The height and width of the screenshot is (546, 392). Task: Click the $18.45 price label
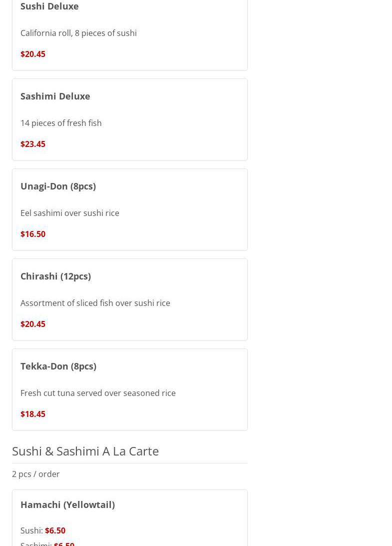click(33, 414)
